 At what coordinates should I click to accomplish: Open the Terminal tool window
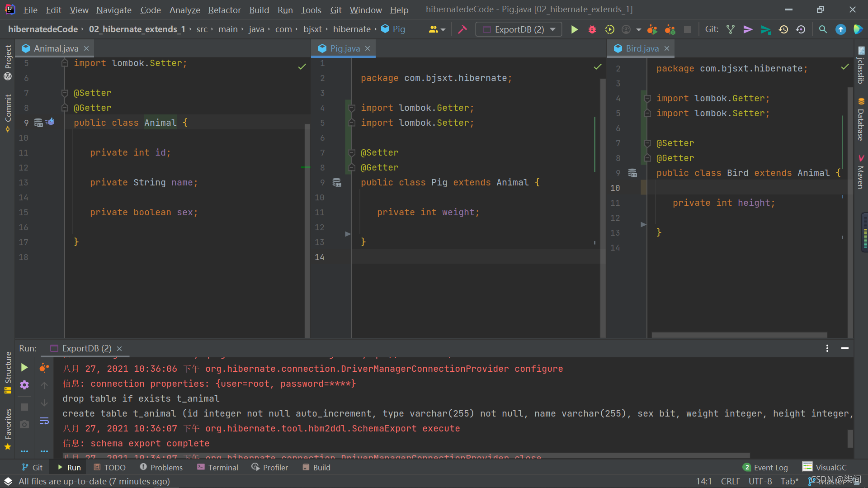(217, 467)
